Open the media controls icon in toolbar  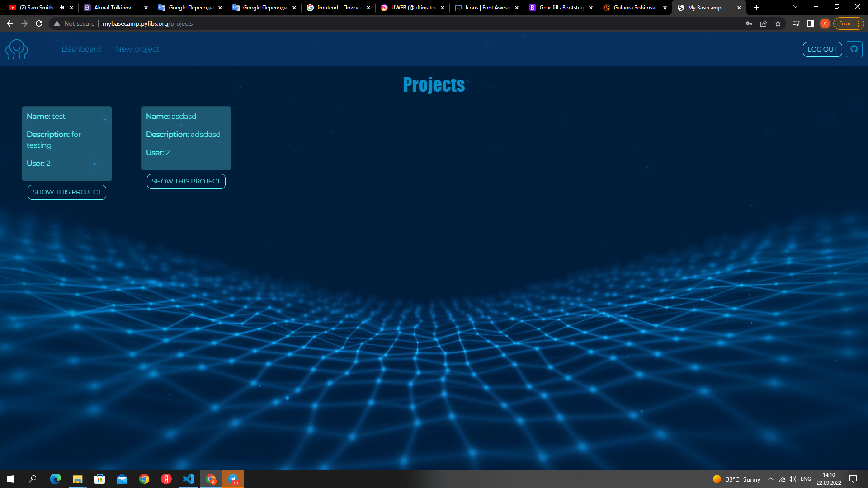point(796,23)
